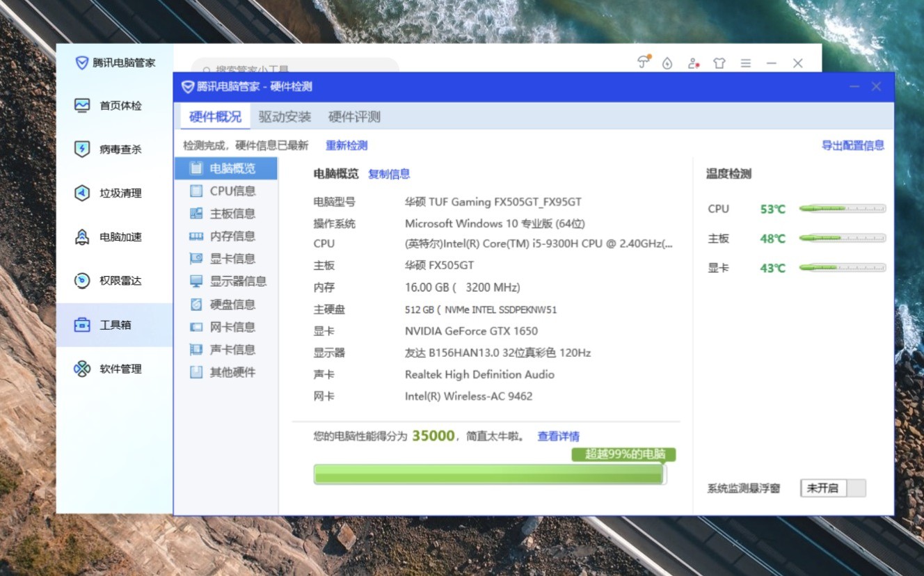Select CPU信息 in the hardware list
924x576 pixels.
click(232, 191)
